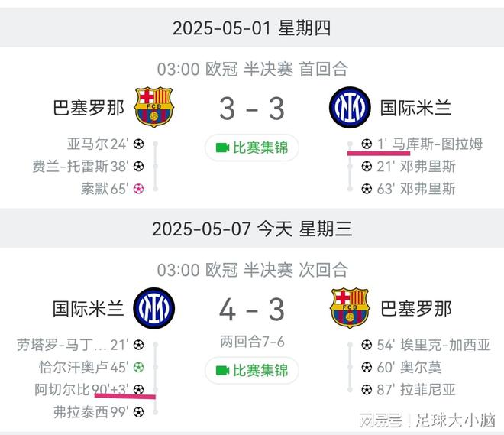Click goal icon beside 1' 马库斯-图拉姆

click(x=367, y=144)
